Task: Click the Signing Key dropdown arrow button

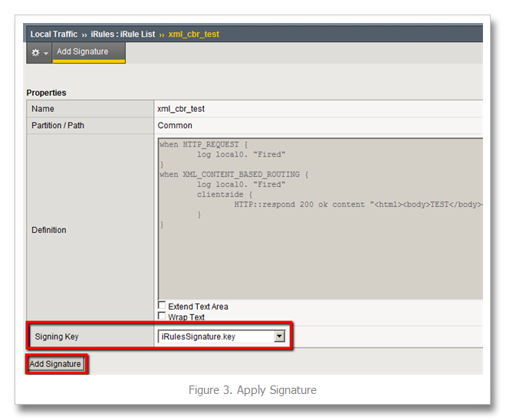Action: click(280, 336)
